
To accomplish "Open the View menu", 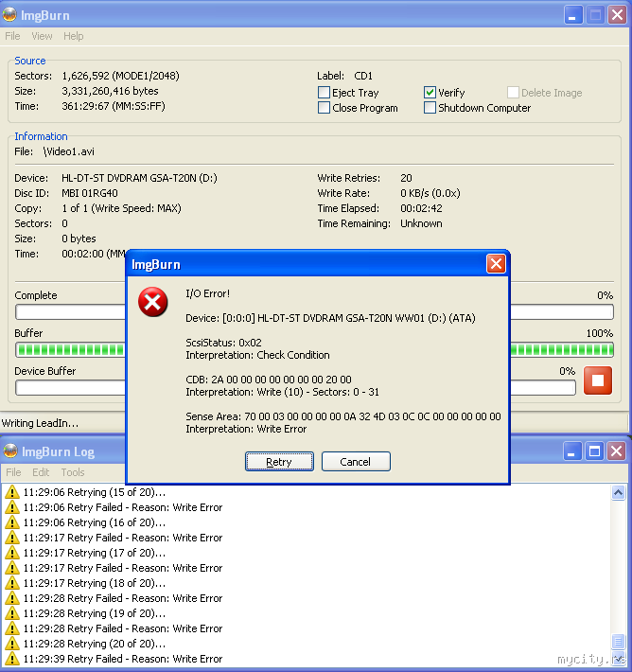I will coord(42,36).
